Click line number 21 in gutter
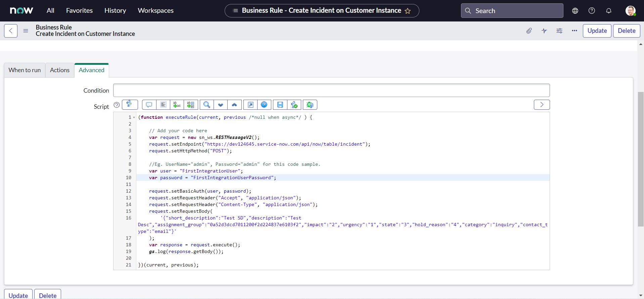 pos(129,265)
